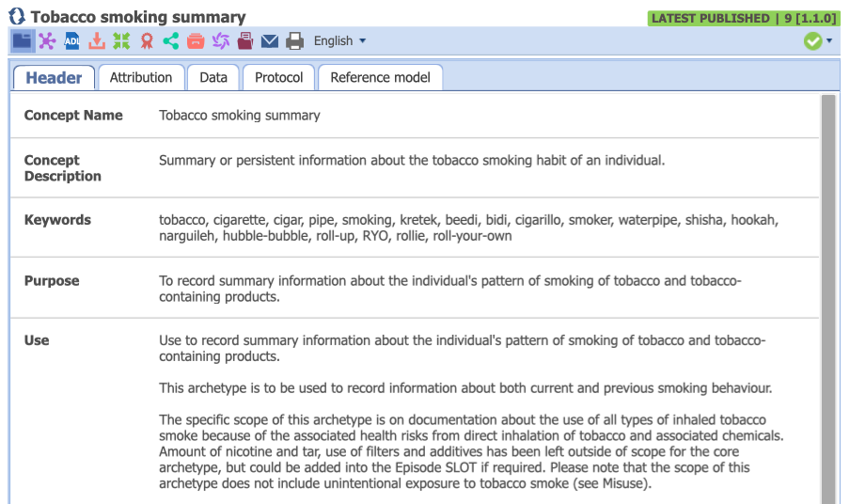Click the paragraph 'Use to record summary information'

(463, 348)
